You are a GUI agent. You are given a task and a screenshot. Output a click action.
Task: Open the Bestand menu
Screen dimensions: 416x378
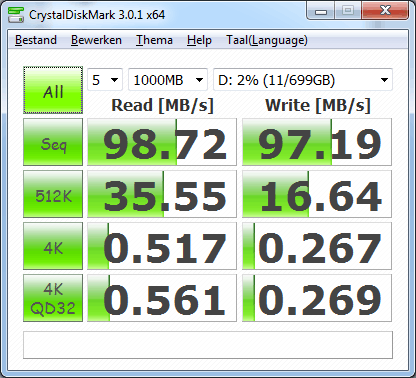point(36,40)
